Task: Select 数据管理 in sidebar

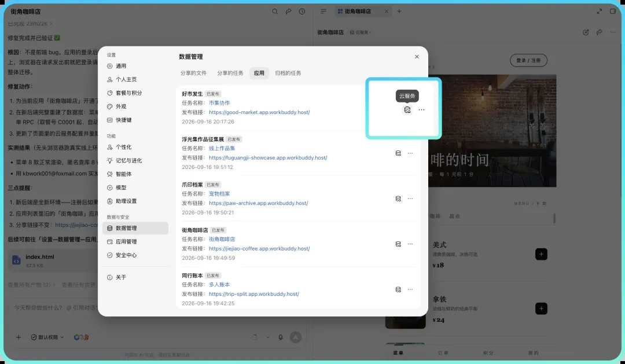Action: pos(135,228)
